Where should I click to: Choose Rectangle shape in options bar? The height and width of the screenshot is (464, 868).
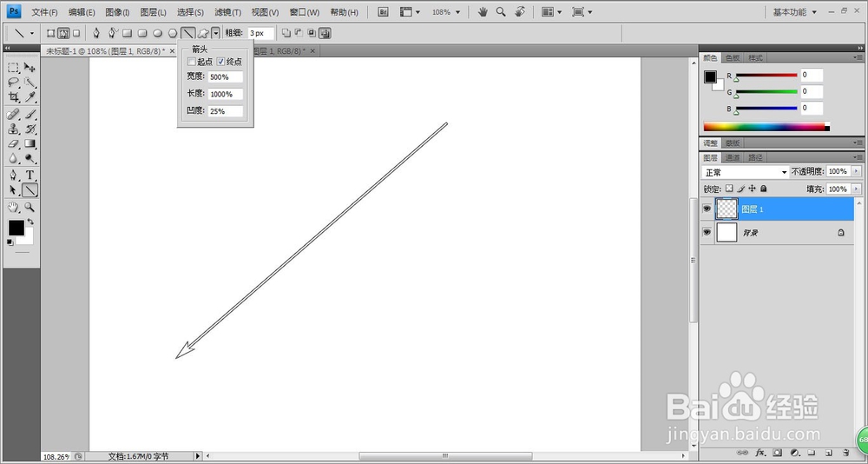[128, 33]
